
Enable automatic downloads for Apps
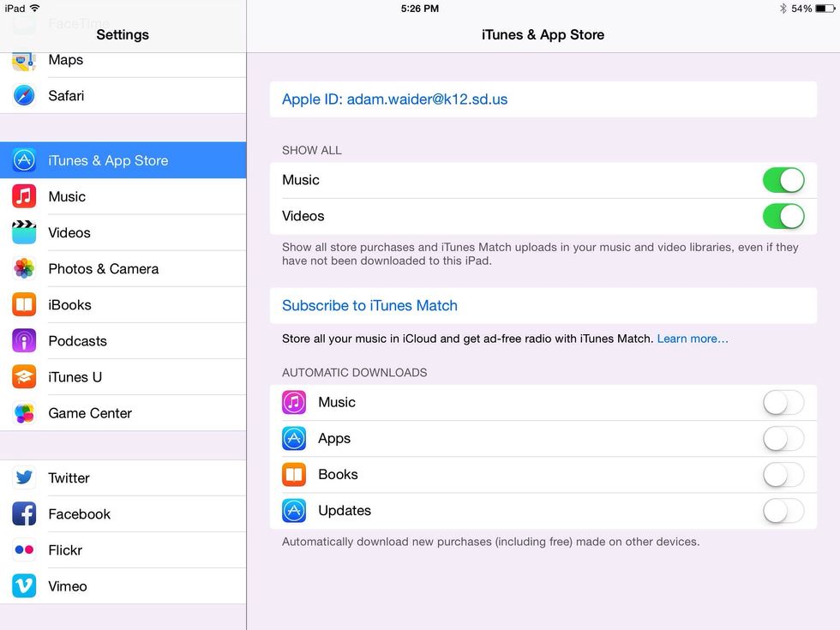783,439
